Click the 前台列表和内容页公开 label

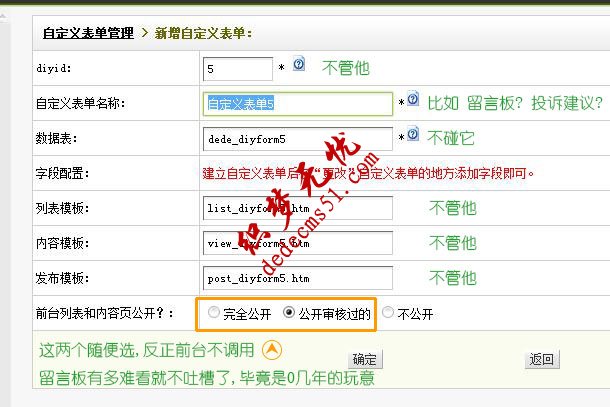click(104, 313)
